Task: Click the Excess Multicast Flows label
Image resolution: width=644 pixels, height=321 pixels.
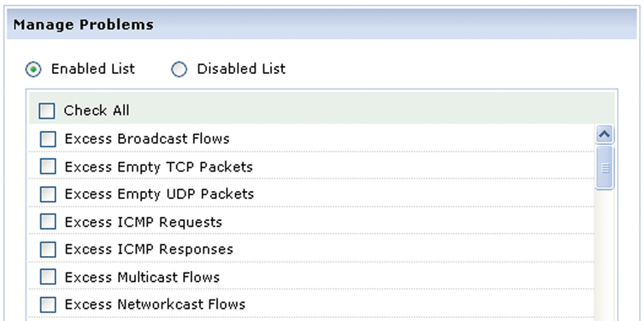Action: click(142, 278)
